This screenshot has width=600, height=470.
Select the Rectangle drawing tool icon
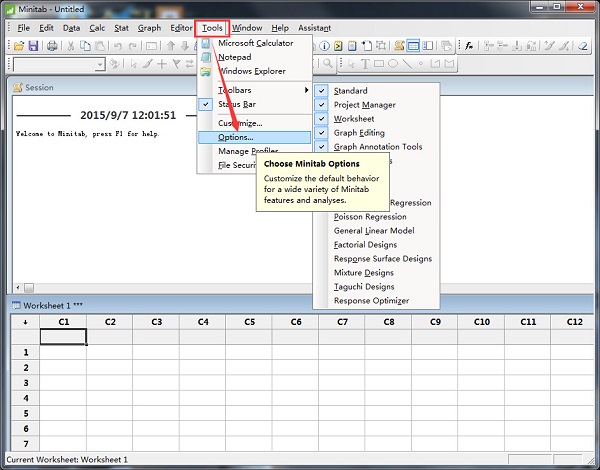coord(379,64)
